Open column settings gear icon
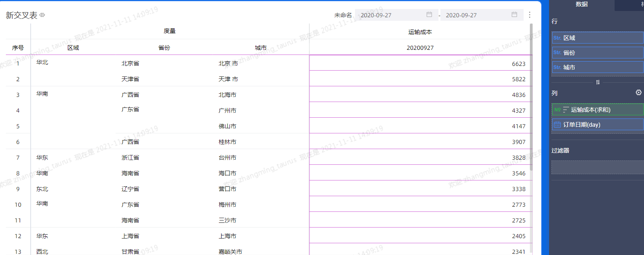Screen dimensions: 644x255 [x=639, y=93]
